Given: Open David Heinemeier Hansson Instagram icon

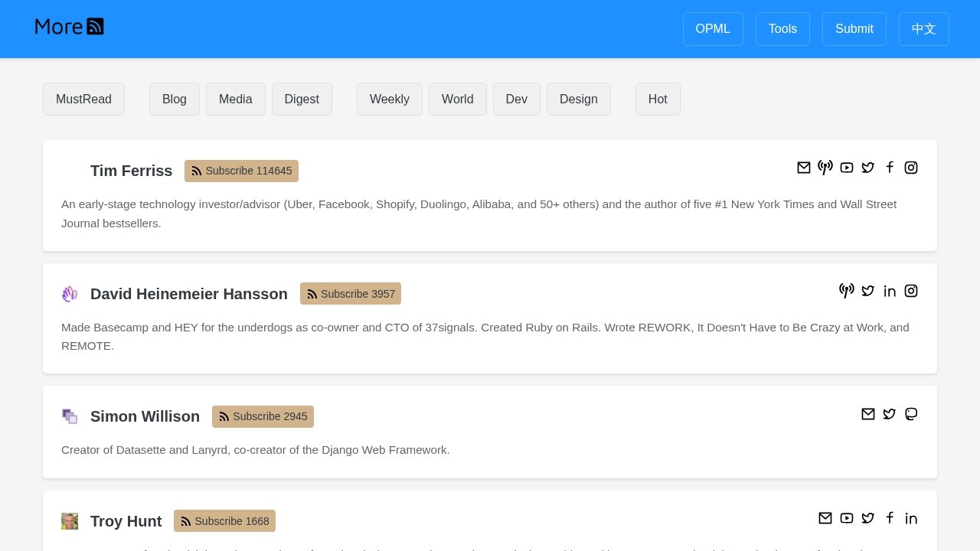Looking at the screenshot, I should [x=911, y=291].
